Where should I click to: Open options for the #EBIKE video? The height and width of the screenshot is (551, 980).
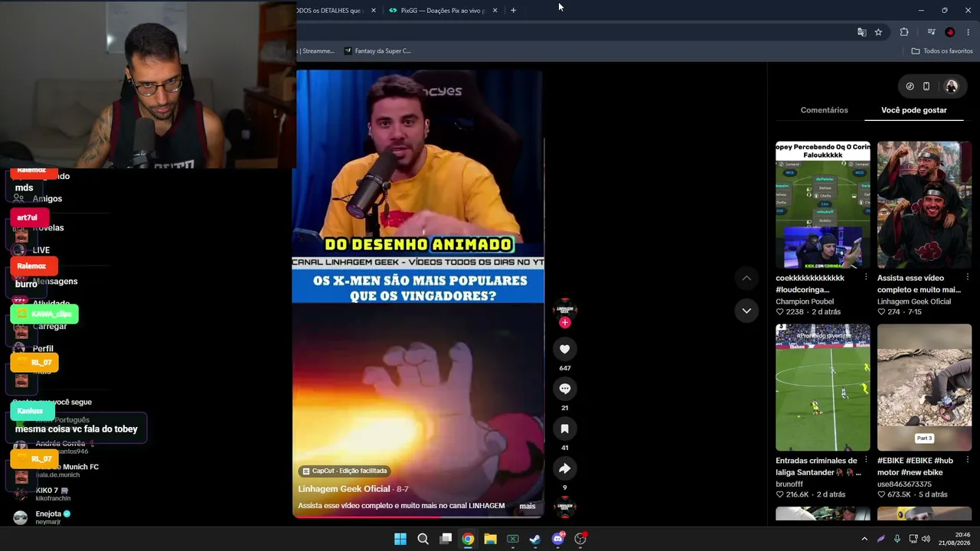tap(968, 460)
